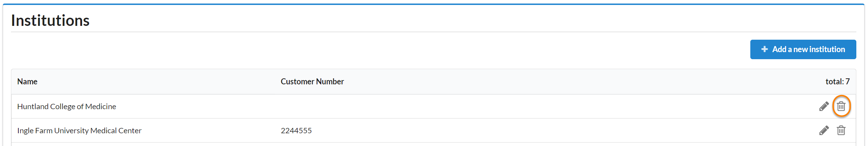Click the plus icon on the add button
The image size is (868, 146).
click(764, 49)
